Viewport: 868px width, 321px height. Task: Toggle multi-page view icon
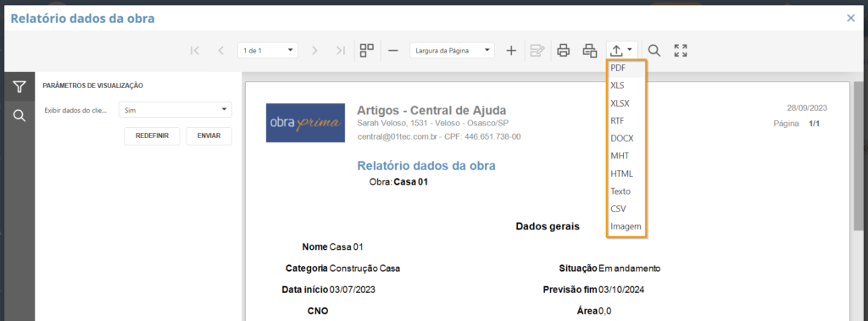[x=367, y=50]
